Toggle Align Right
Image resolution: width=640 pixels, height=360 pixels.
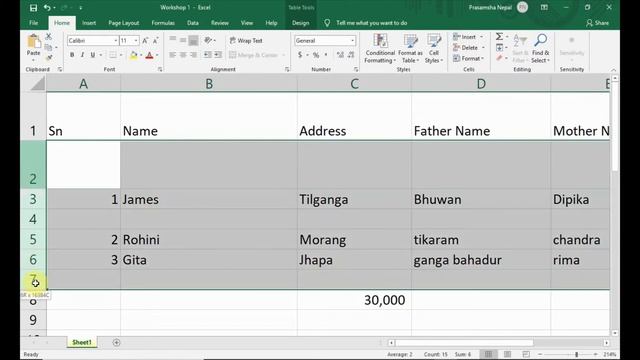click(194, 55)
